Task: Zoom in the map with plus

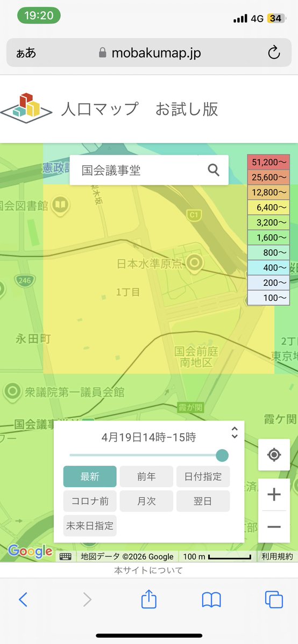Action: (x=274, y=495)
